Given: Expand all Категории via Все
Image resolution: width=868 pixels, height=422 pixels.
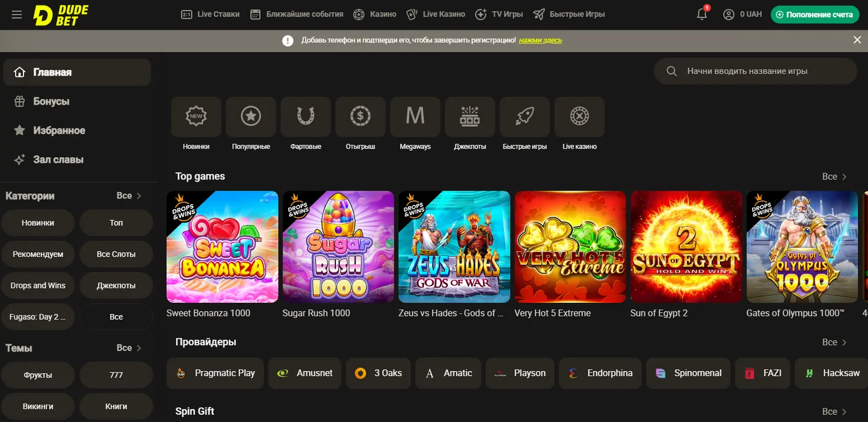Looking at the screenshot, I should coord(129,195).
